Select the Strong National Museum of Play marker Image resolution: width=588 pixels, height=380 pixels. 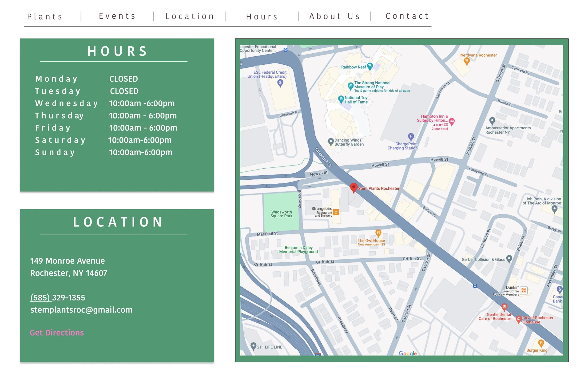(350, 86)
